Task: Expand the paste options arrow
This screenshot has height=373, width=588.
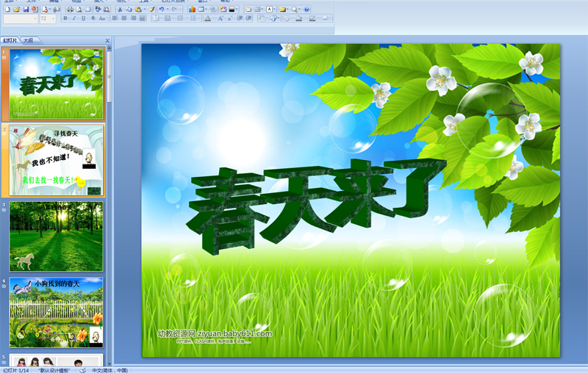Action: coord(145,10)
